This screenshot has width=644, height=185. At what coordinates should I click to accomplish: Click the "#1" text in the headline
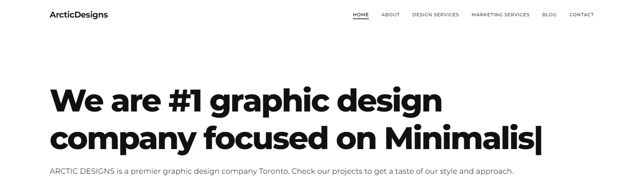(x=185, y=101)
